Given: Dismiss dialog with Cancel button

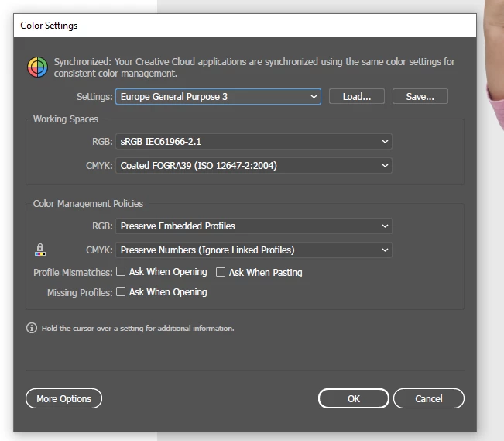Looking at the screenshot, I should coord(429,398).
